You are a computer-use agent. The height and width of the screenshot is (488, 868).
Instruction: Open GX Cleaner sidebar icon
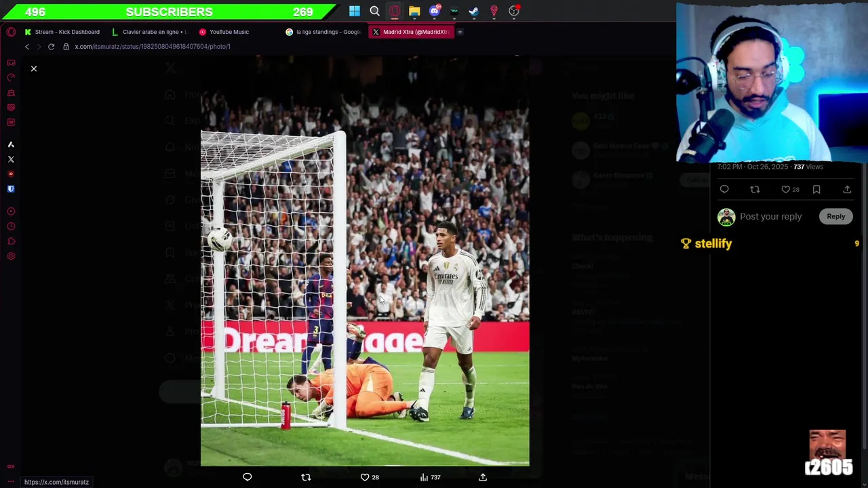[11, 93]
